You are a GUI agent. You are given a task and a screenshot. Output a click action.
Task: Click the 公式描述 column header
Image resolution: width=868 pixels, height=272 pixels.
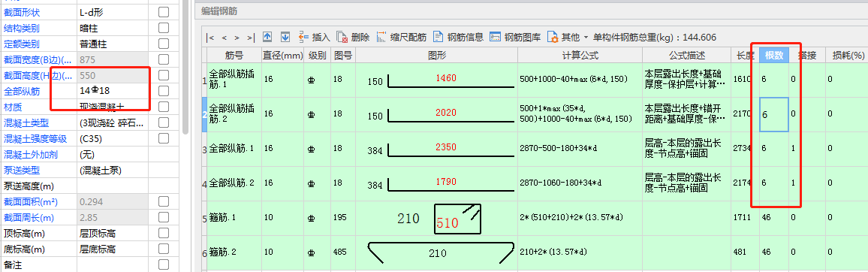pyautogui.click(x=687, y=56)
